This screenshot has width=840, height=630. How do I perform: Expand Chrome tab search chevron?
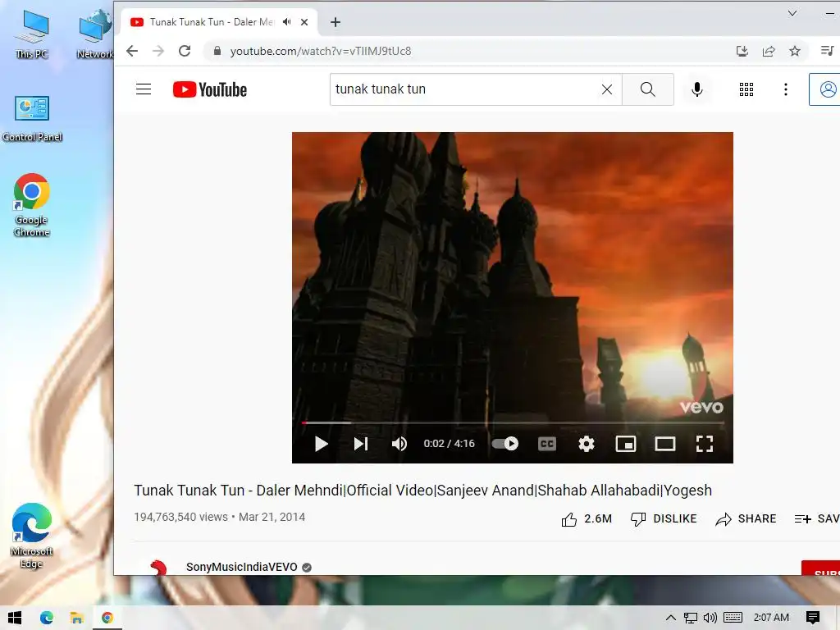coord(792,13)
